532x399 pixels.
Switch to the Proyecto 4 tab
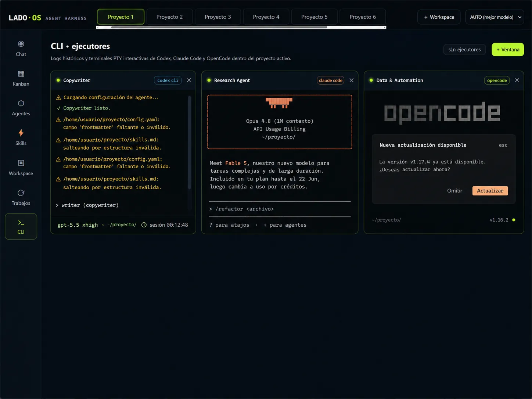266,17
